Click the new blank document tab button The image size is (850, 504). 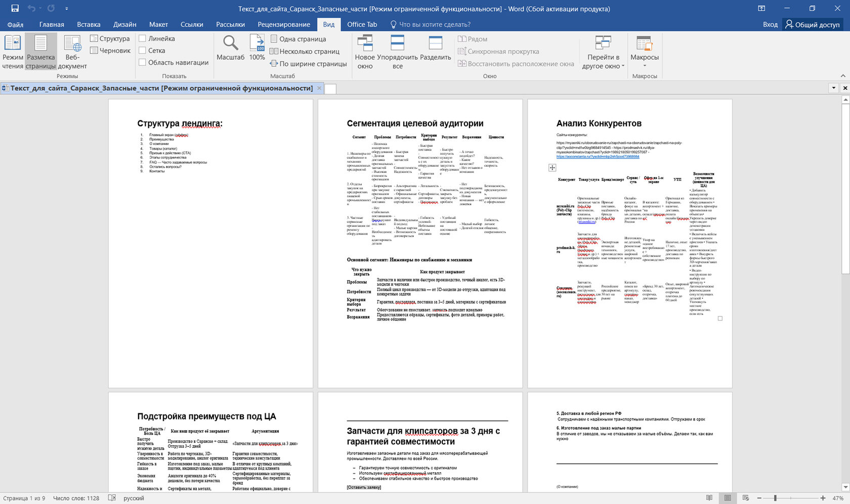pyautogui.click(x=330, y=88)
